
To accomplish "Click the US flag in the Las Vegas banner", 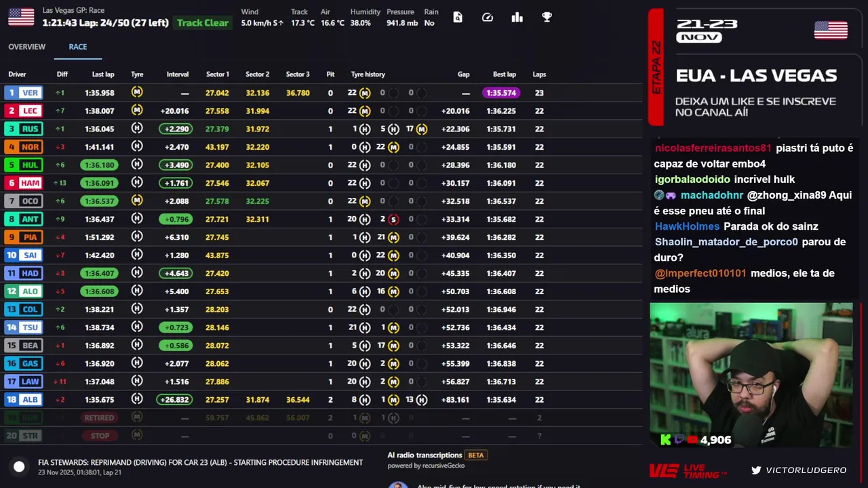I will pos(831,30).
